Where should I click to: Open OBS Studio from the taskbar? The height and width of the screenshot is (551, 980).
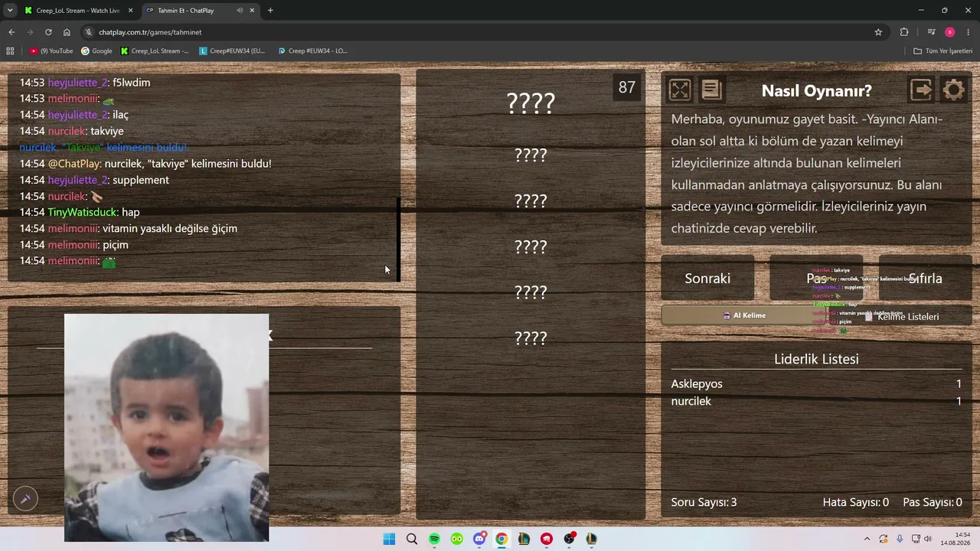click(x=569, y=539)
